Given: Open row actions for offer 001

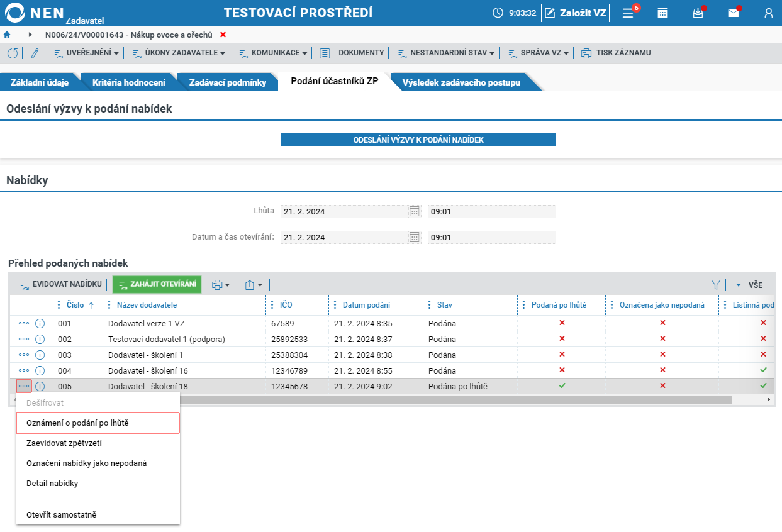Looking at the screenshot, I should click(x=24, y=323).
